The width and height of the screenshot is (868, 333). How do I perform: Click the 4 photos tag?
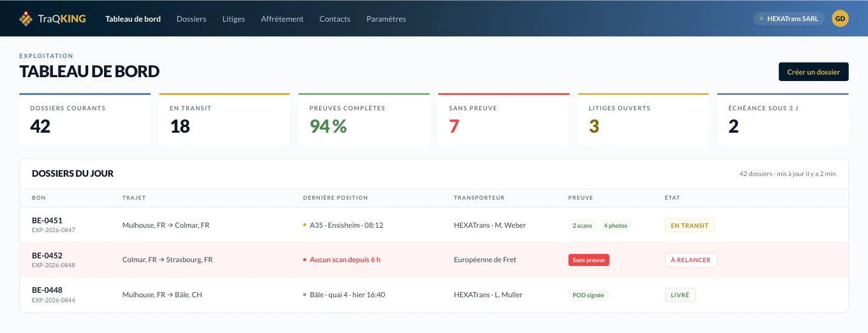point(615,225)
